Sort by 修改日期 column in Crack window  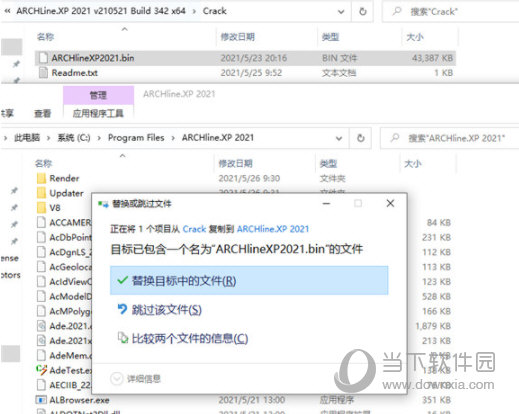point(237,37)
